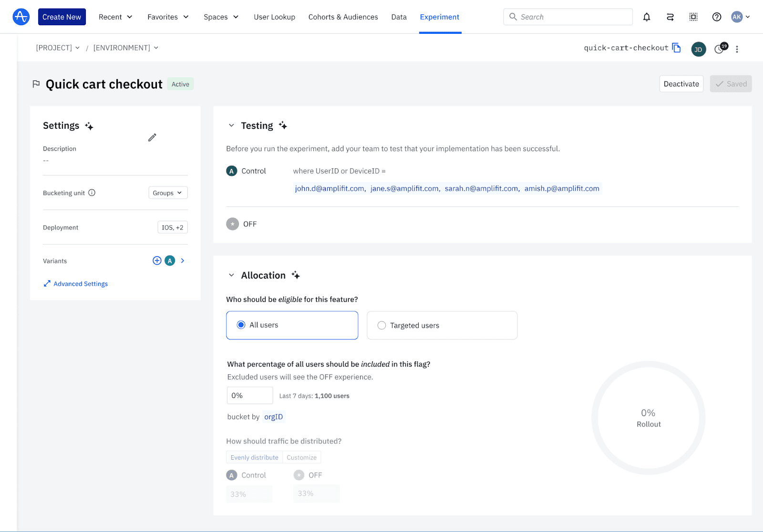The width and height of the screenshot is (763, 532).
Task: Open the three-dot more options menu
Action: [737, 49]
